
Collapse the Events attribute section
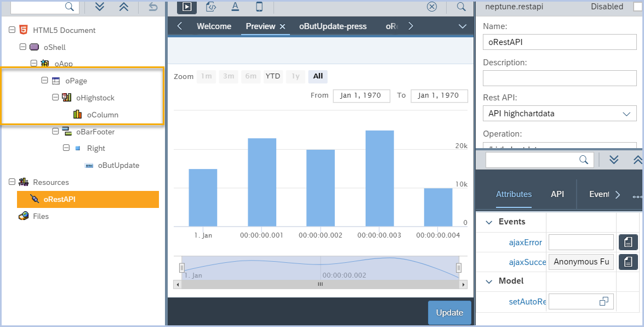(489, 222)
